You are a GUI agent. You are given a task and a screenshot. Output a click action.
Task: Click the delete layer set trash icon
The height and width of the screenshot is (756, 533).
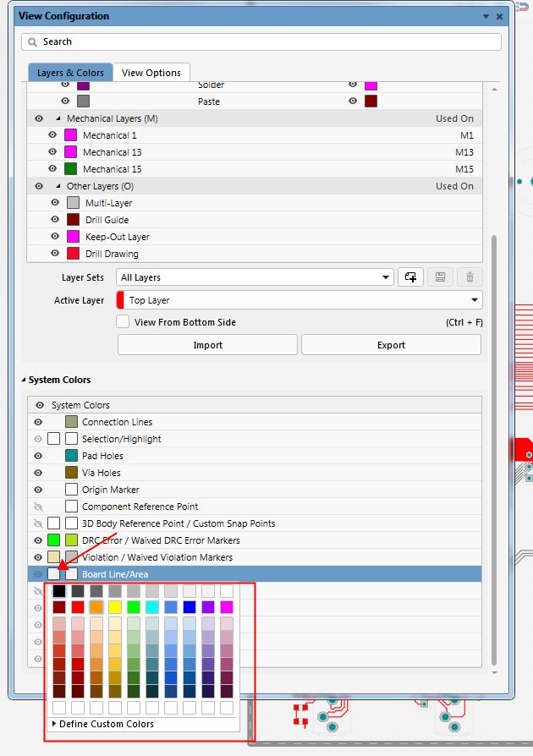tap(470, 277)
